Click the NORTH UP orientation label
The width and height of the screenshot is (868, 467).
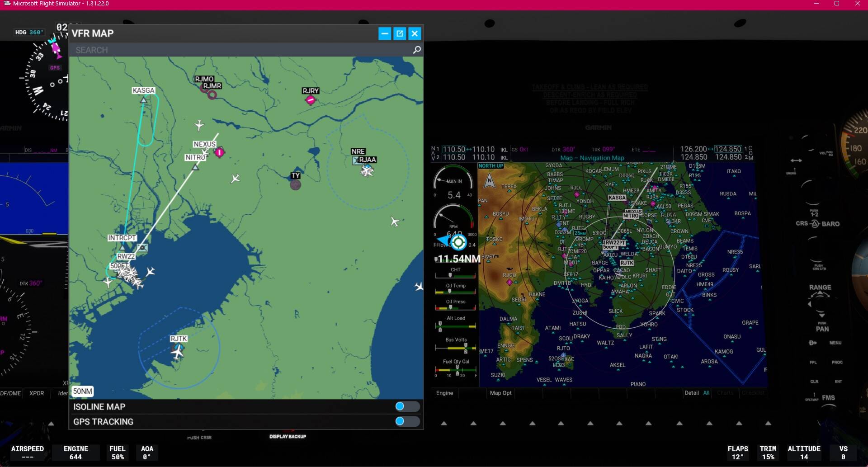click(x=491, y=166)
